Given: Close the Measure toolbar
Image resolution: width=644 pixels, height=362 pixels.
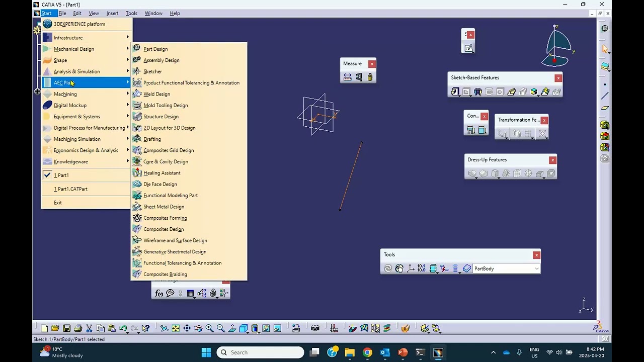Looking at the screenshot, I should point(372,64).
